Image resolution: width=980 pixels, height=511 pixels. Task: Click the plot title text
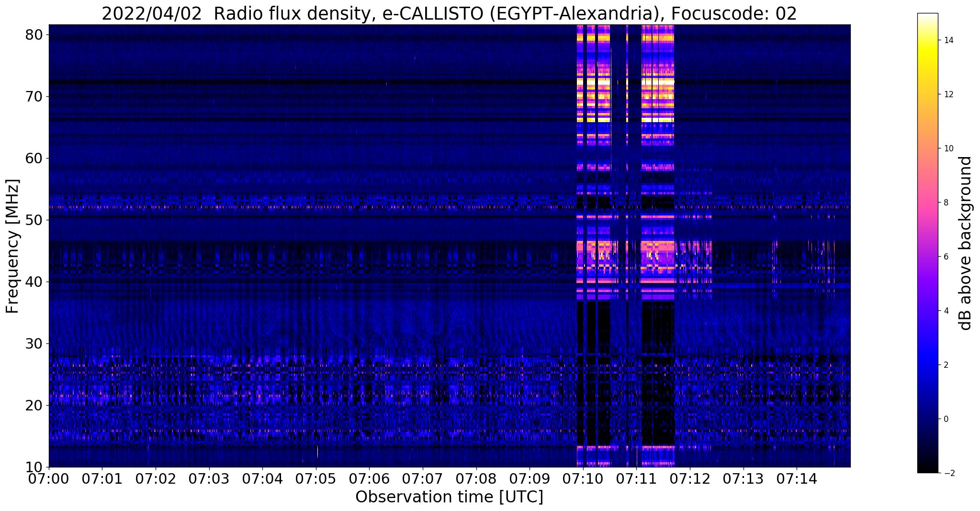pos(449,13)
